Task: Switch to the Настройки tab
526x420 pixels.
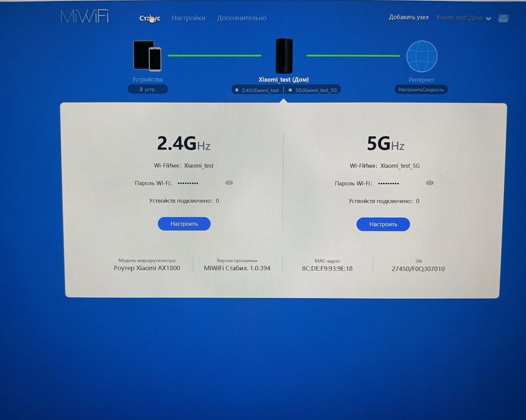Action: pyautogui.click(x=188, y=18)
